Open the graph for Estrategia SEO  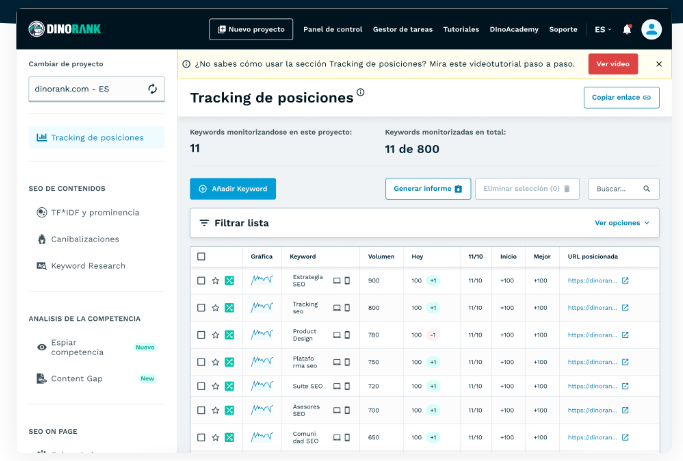[262, 280]
